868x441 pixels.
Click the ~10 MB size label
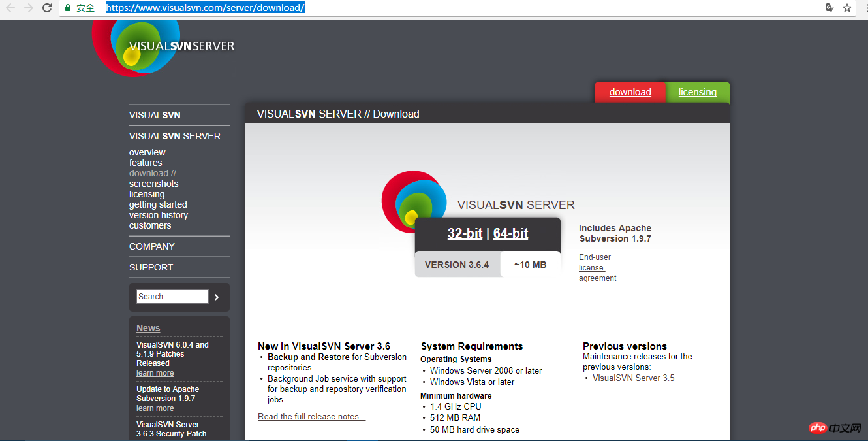tap(530, 265)
